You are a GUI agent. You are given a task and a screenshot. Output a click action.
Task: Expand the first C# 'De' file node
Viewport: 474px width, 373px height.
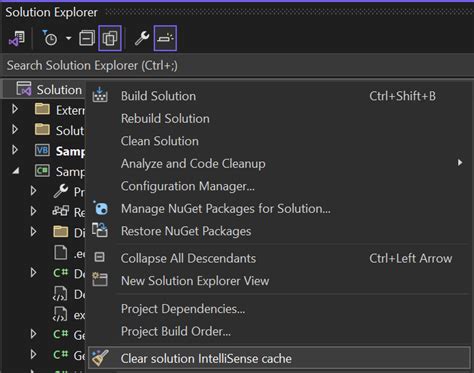click(x=33, y=273)
